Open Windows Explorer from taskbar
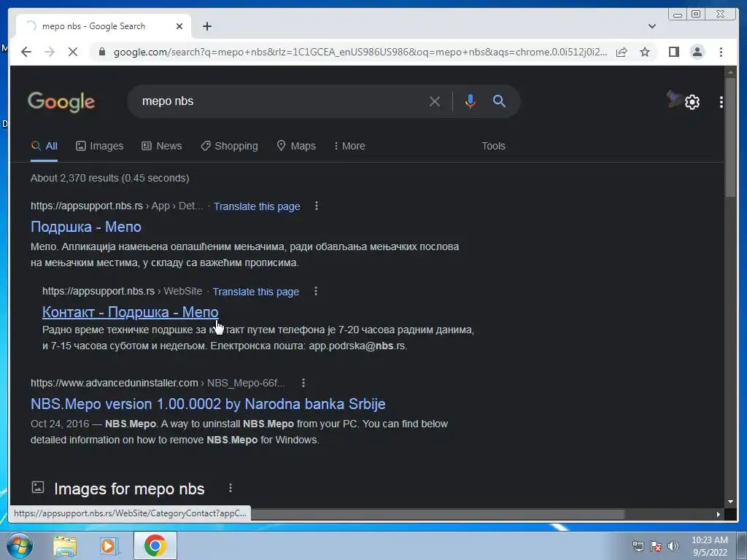Viewport: 747px width, 560px height. [65, 545]
